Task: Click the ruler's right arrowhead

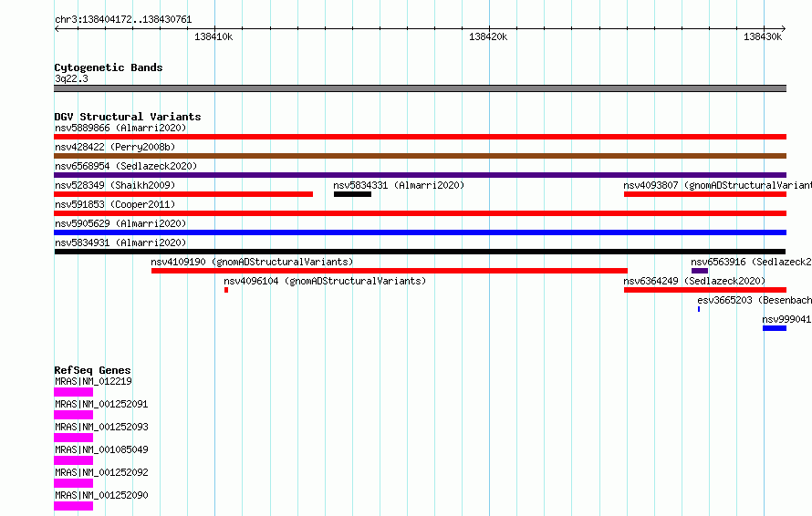Action: (783, 29)
